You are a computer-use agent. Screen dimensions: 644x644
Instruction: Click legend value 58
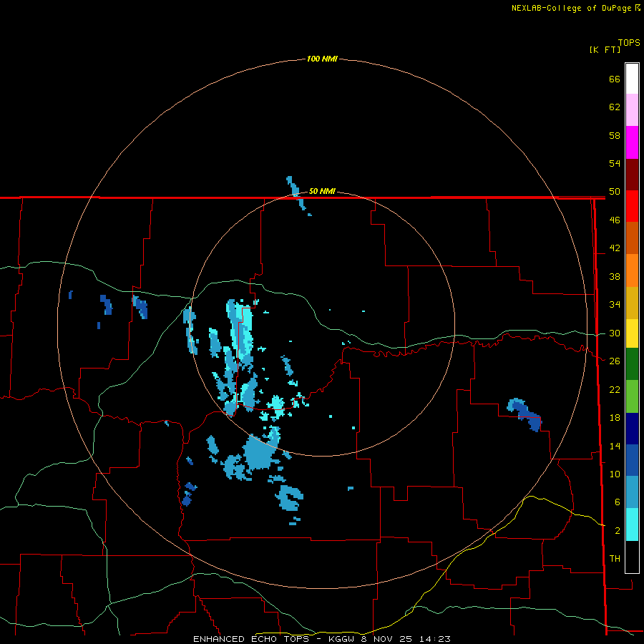click(x=615, y=135)
